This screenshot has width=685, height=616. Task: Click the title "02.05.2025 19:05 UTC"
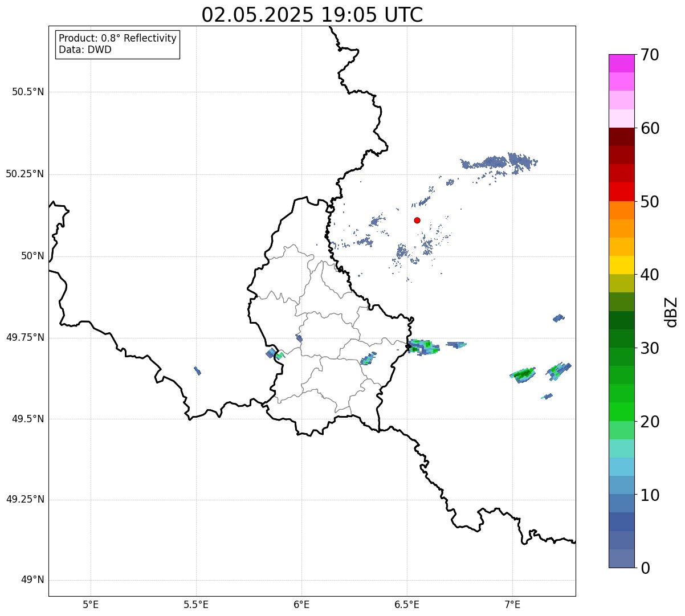click(312, 15)
